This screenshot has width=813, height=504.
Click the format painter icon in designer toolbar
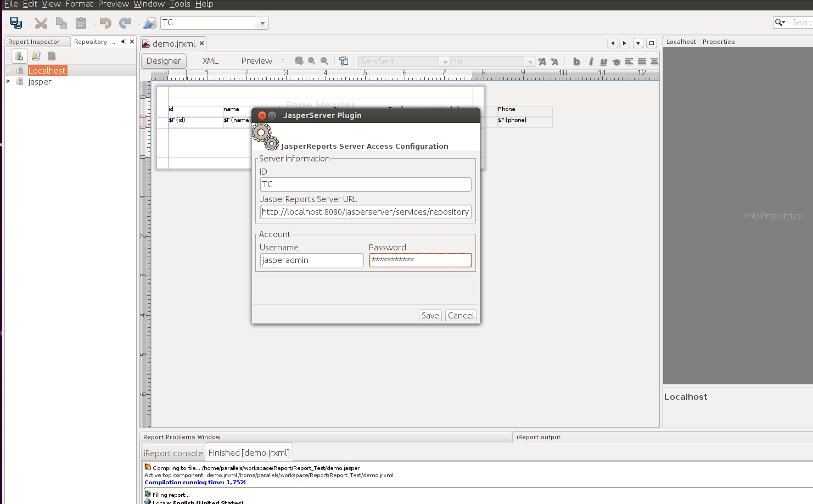coord(344,61)
